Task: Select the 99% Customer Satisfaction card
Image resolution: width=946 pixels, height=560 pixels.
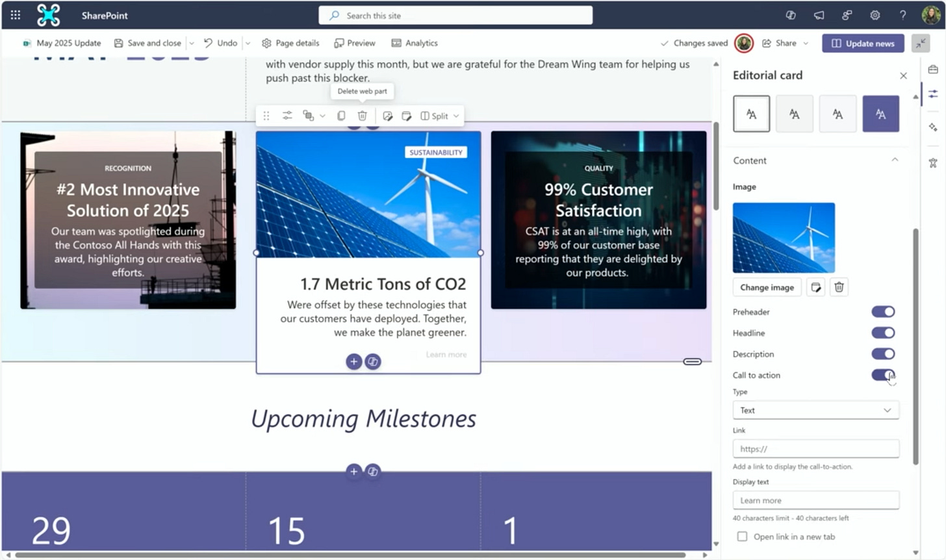Action: point(598,220)
